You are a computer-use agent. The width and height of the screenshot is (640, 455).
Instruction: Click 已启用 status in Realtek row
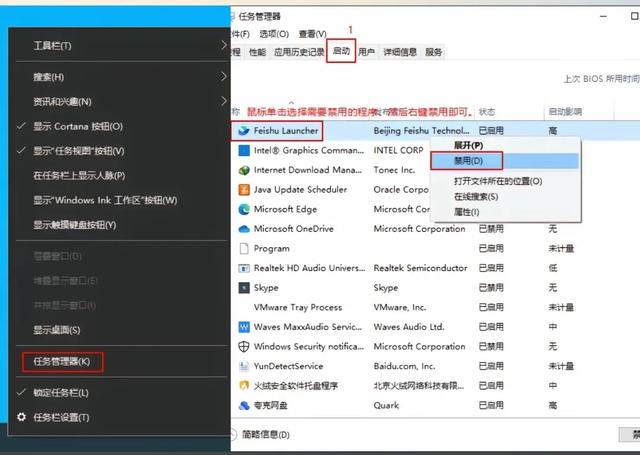click(491, 268)
